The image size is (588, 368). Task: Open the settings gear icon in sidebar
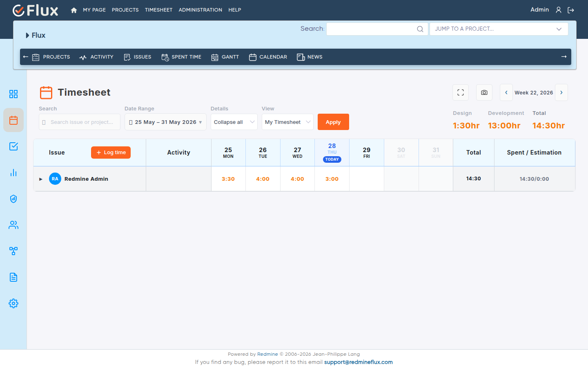tap(13, 303)
